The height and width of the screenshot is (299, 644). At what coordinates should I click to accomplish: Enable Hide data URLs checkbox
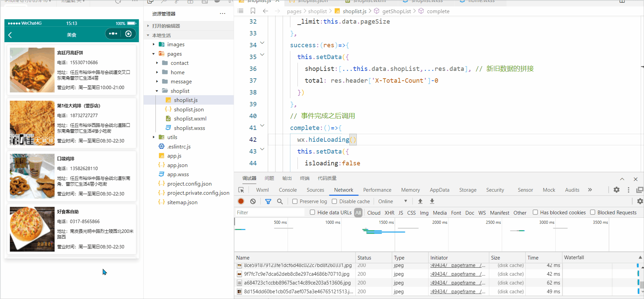pyautogui.click(x=312, y=212)
